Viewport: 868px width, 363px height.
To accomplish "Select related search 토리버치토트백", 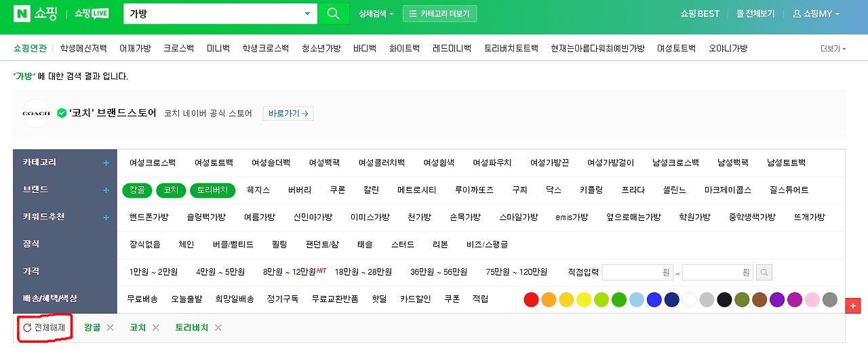I will pos(511,49).
